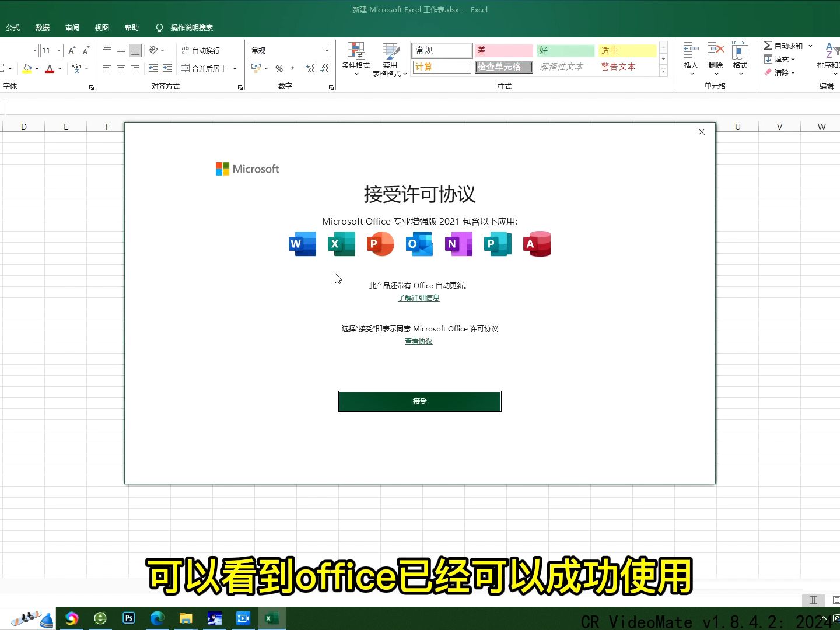Apply the yellow fill color bucket
840x630 pixels.
click(x=27, y=68)
